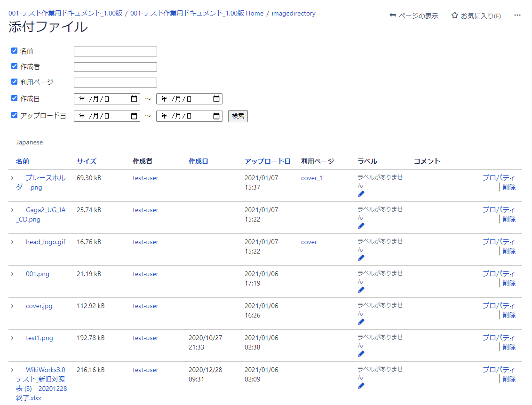Click the star icon to favorite page
This screenshot has height=405, width=532.
pyautogui.click(x=454, y=16)
